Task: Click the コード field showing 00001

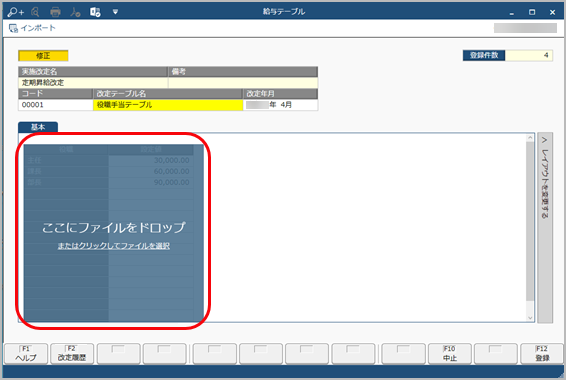Action: [55, 105]
